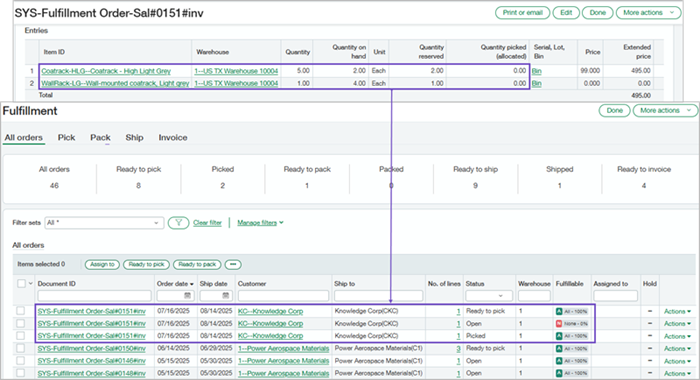Click the Ready to ship count tile
The height and width of the screenshot is (380, 700).
(475, 177)
